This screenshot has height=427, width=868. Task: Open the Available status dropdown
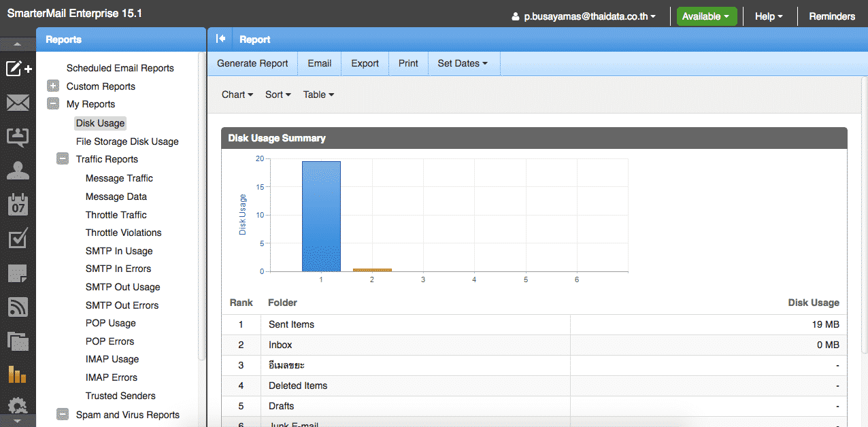tap(707, 16)
